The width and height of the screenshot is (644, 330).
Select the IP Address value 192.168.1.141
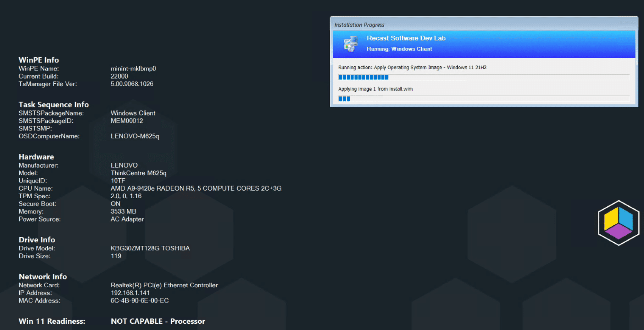(130, 293)
